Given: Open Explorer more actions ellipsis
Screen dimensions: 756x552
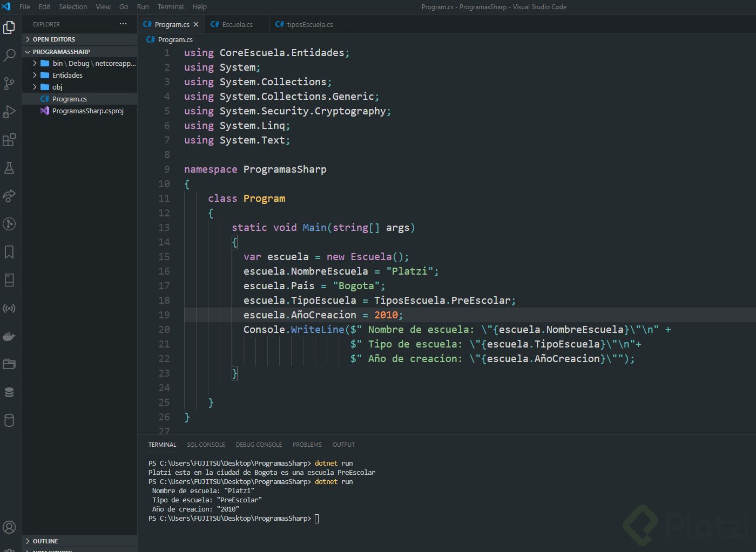Looking at the screenshot, I should pyautogui.click(x=123, y=24).
